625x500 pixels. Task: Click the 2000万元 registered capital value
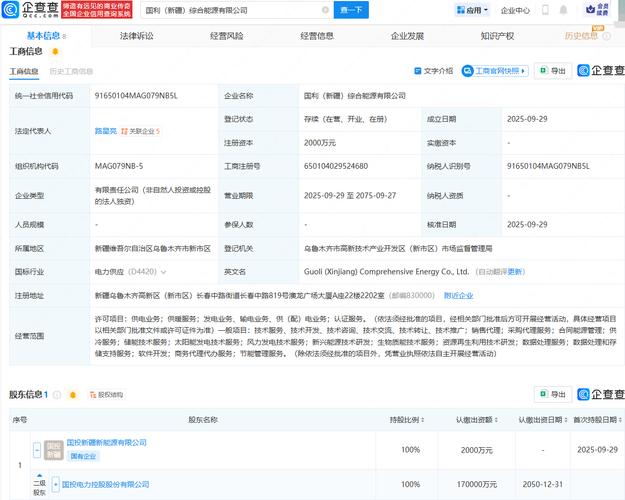(320, 142)
